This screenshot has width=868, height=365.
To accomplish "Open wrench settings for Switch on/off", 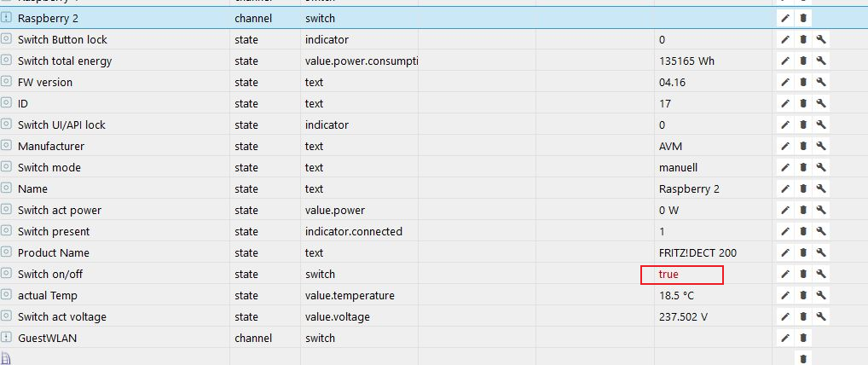I will pos(821,275).
